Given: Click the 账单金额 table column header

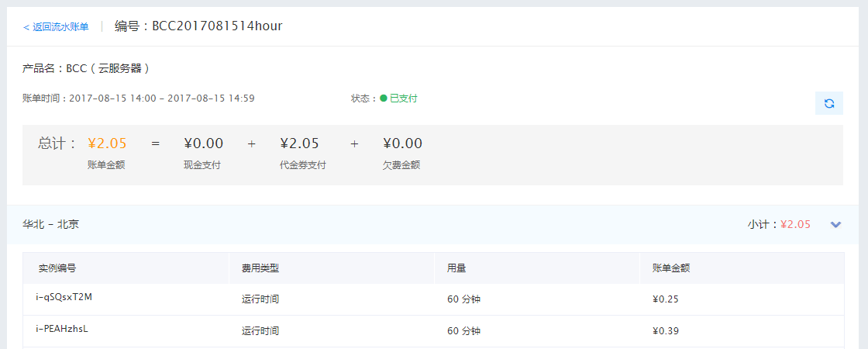Looking at the screenshot, I should tap(671, 268).
